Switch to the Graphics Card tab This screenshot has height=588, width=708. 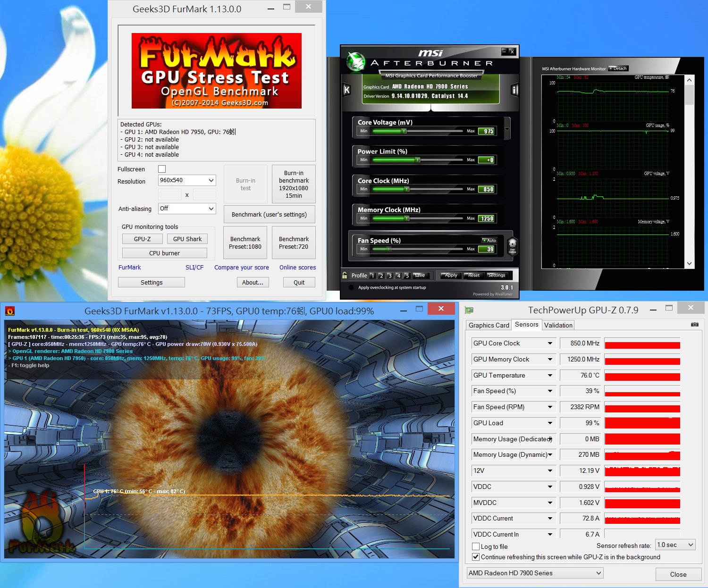point(489,325)
